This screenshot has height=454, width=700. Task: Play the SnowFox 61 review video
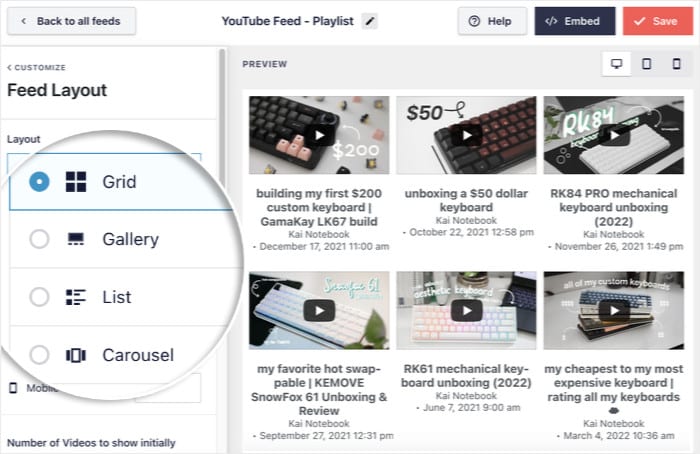pos(319,310)
